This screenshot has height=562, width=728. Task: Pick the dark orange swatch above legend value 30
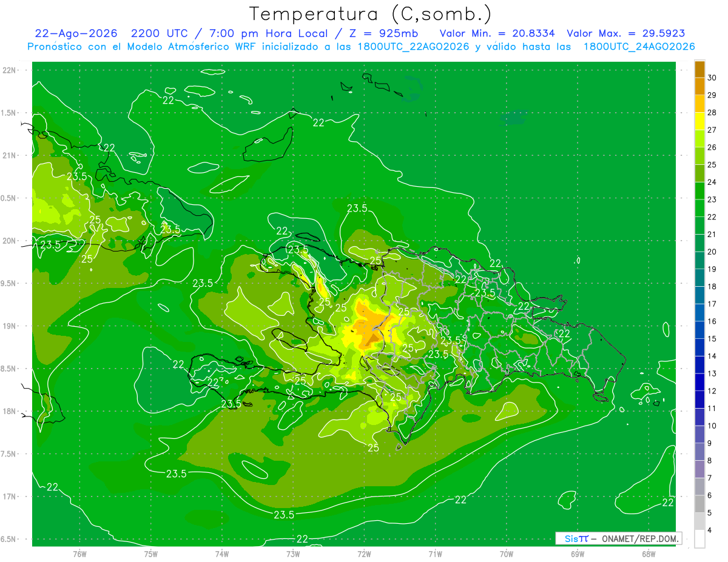[x=699, y=69]
